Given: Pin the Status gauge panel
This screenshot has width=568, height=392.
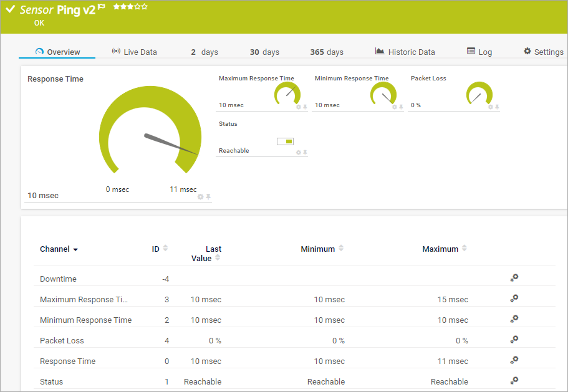Looking at the screenshot, I should [x=305, y=153].
